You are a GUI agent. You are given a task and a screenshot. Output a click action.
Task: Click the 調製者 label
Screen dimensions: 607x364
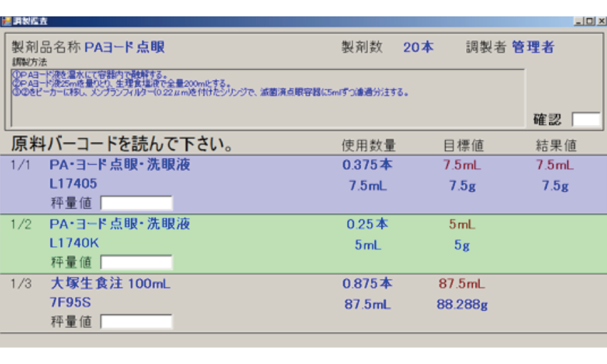tap(486, 47)
